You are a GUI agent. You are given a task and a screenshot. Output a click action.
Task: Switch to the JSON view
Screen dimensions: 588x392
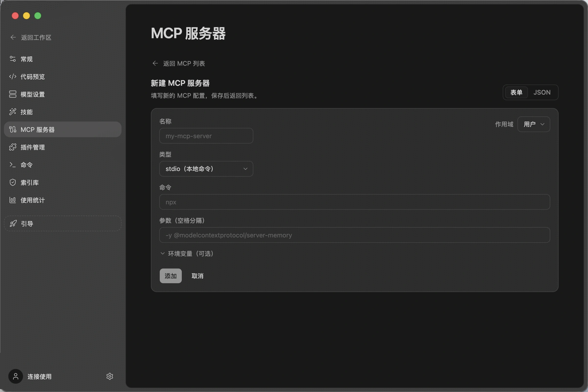click(x=542, y=93)
